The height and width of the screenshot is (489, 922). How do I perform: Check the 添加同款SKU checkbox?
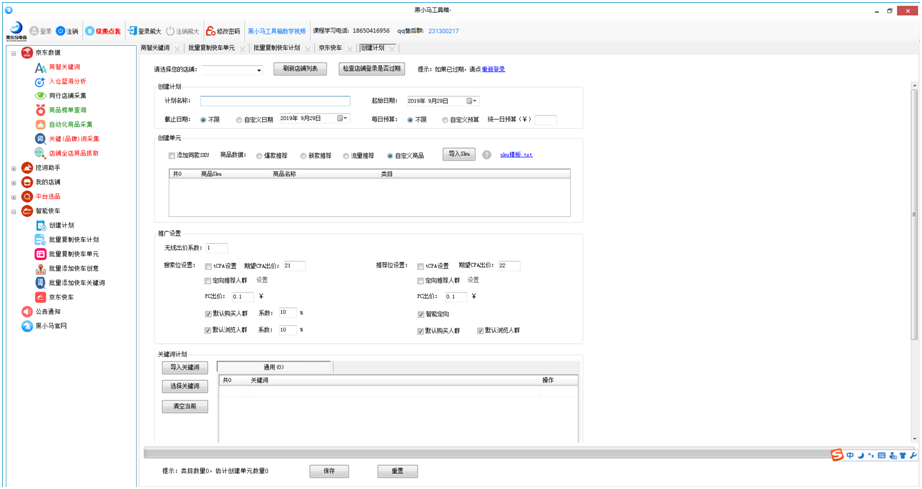point(172,156)
